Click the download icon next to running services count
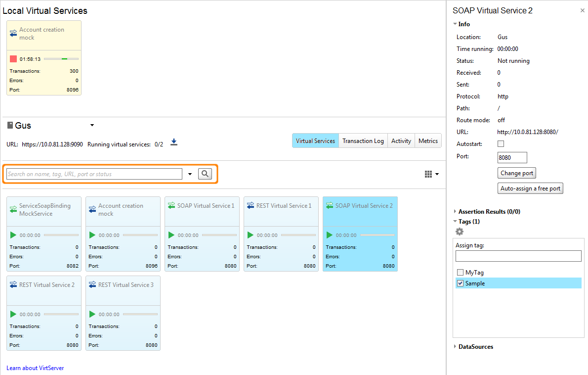Viewport: 588px width, 375px height. pyautogui.click(x=173, y=143)
